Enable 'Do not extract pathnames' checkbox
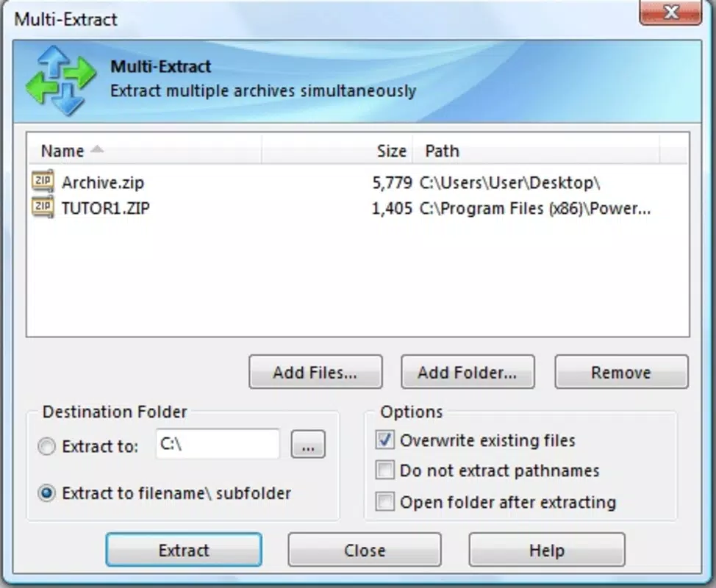Image resolution: width=716 pixels, height=588 pixels. click(x=384, y=470)
